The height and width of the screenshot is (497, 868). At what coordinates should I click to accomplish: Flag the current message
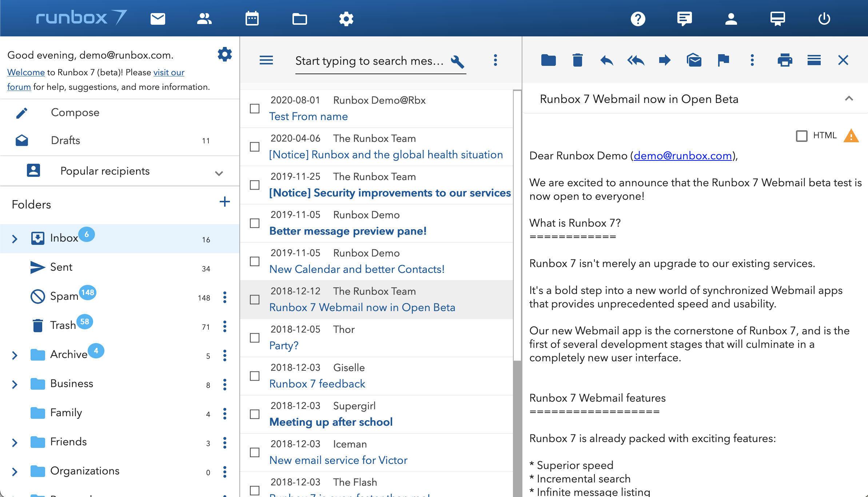[x=723, y=60]
